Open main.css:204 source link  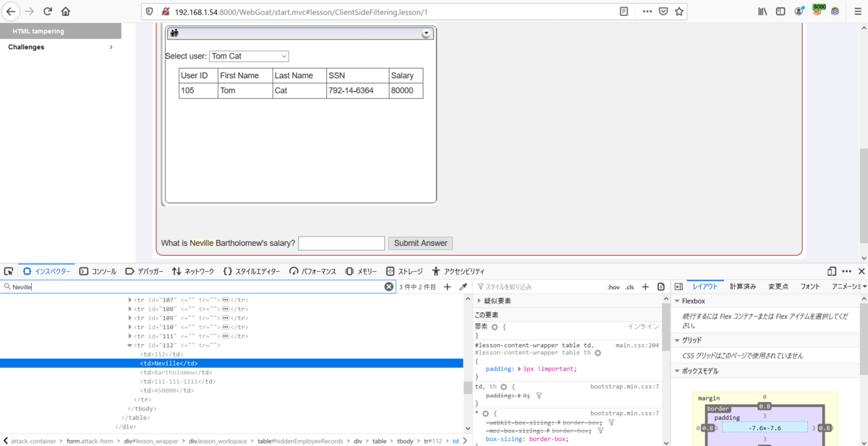[x=637, y=346]
